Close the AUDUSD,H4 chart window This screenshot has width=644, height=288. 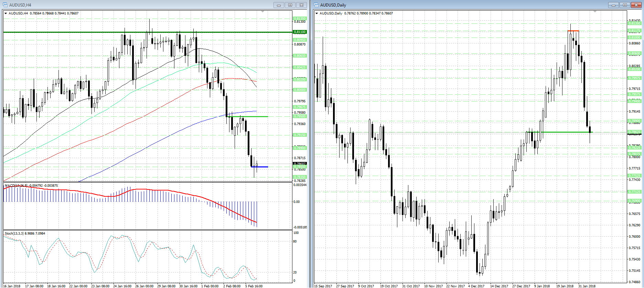(301, 5)
